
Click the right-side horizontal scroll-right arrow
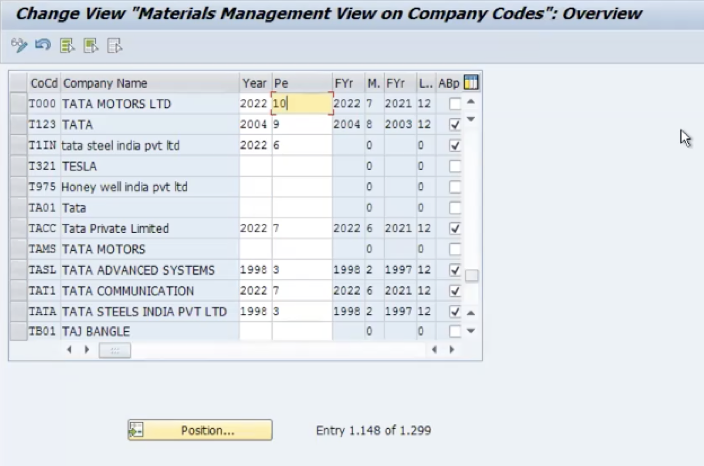[452, 349]
